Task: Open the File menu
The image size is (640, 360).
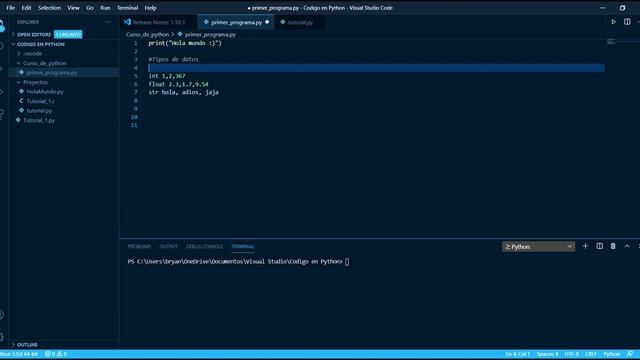Action: coord(10,8)
